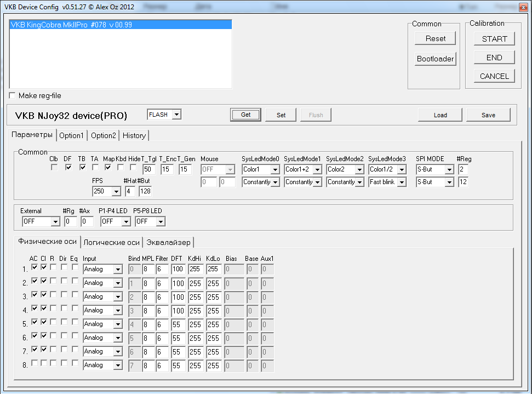This screenshot has width=532, height=394.
Task: Select the Физические оси tab
Action: pos(47,241)
